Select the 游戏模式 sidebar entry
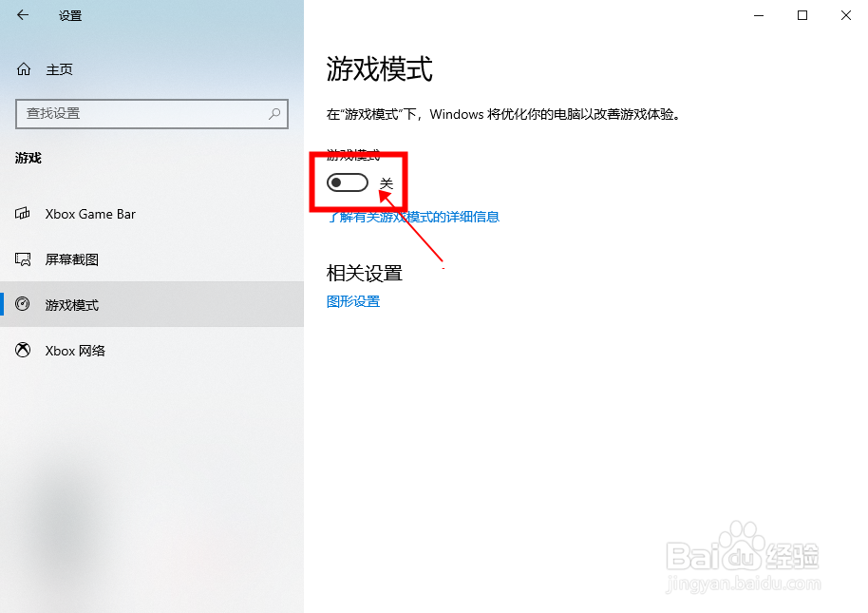Screen dimensions: 868x613 (x=152, y=304)
